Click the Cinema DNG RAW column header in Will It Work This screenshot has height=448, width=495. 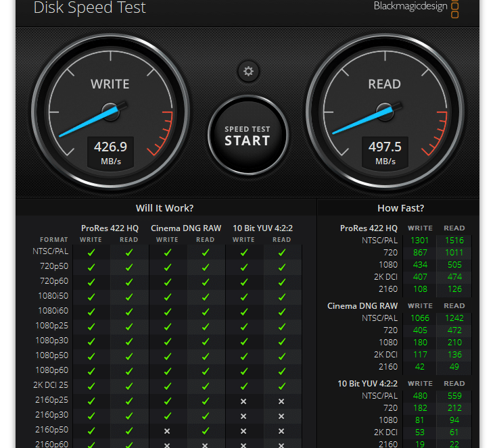(186, 228)
